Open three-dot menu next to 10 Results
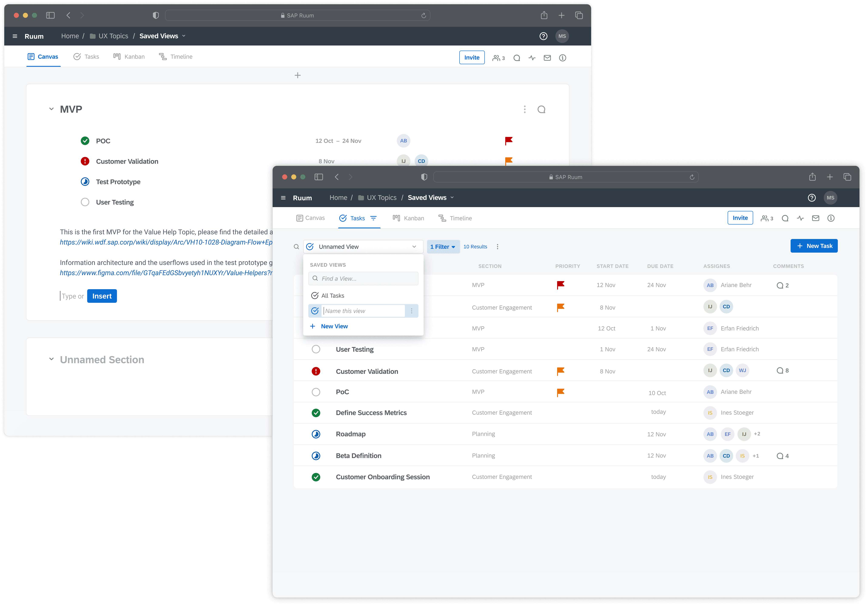This screenshot has width=868, height=606. pos(498,247)
